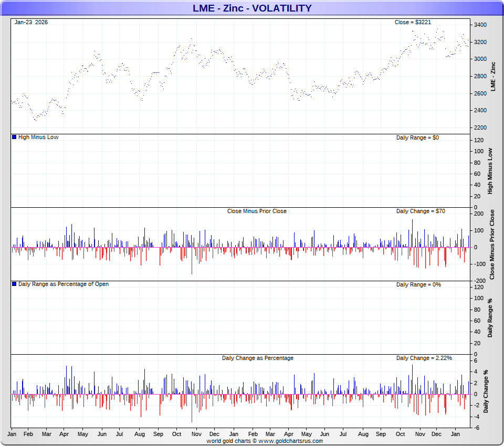This screenshot has width=504, height=446.
Task: Click the blue High Minus Low legend square
Action: coord(14,137)
